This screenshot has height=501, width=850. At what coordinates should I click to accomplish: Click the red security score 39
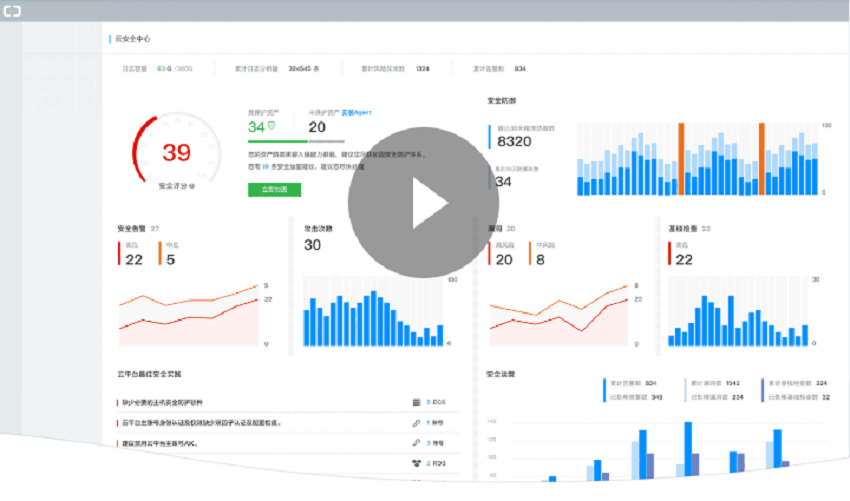point(177,152)
